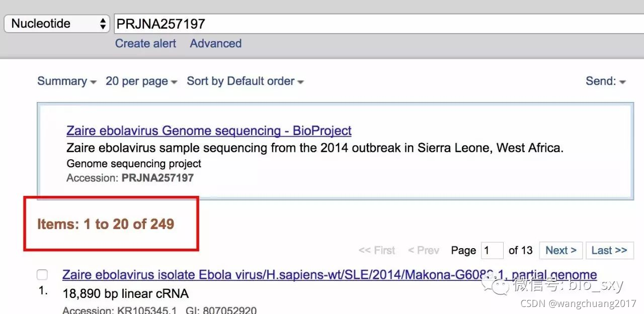Click the 18,890 bp linear cRNA description
Screen dimensions: 644x314
point(125,293)
